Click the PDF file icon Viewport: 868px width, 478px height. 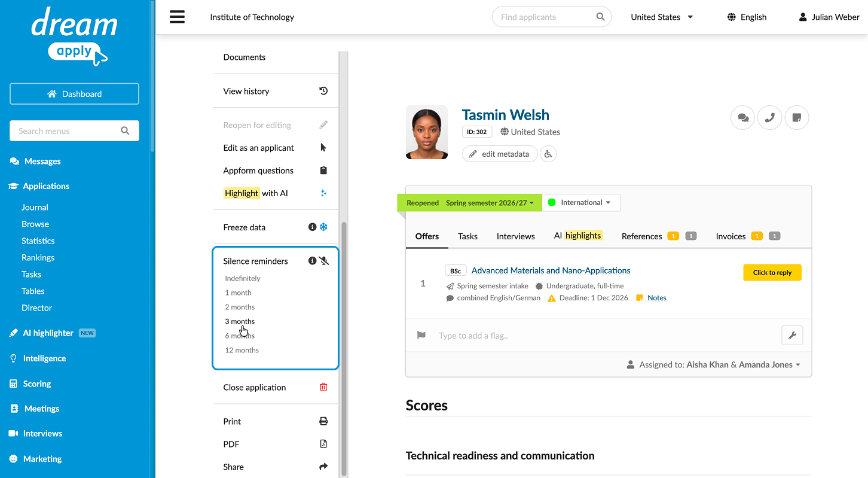[323, 444]
